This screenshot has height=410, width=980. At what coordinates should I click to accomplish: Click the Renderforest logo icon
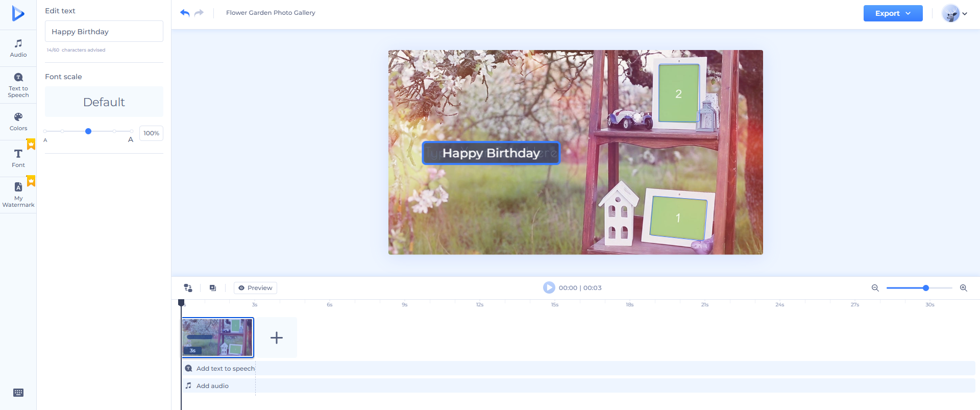[18, 13]
